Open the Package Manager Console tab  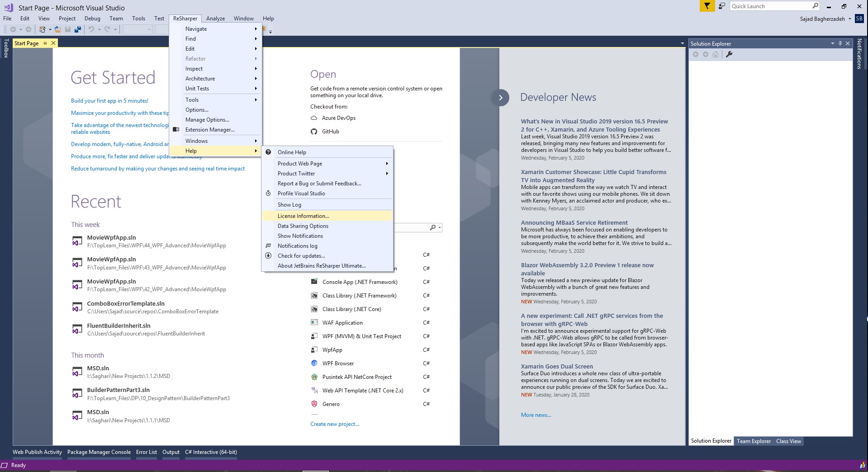[x=99, y=452]
